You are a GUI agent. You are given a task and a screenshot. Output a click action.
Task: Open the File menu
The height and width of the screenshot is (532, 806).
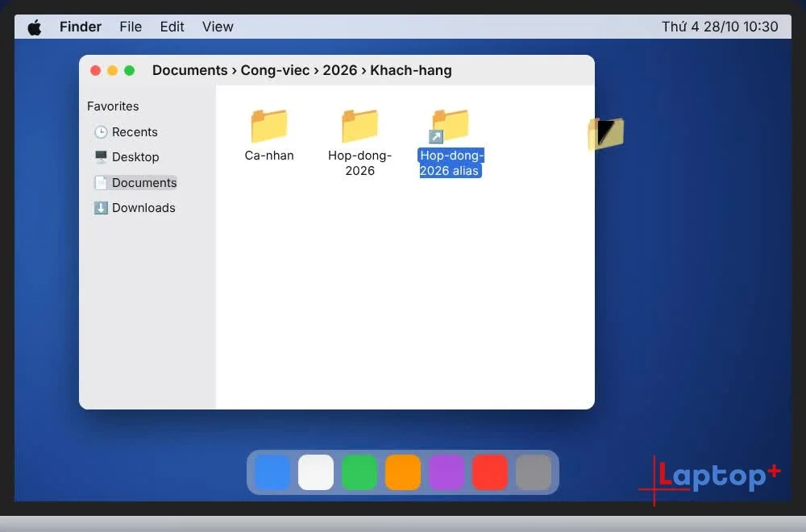pos(131,27)
